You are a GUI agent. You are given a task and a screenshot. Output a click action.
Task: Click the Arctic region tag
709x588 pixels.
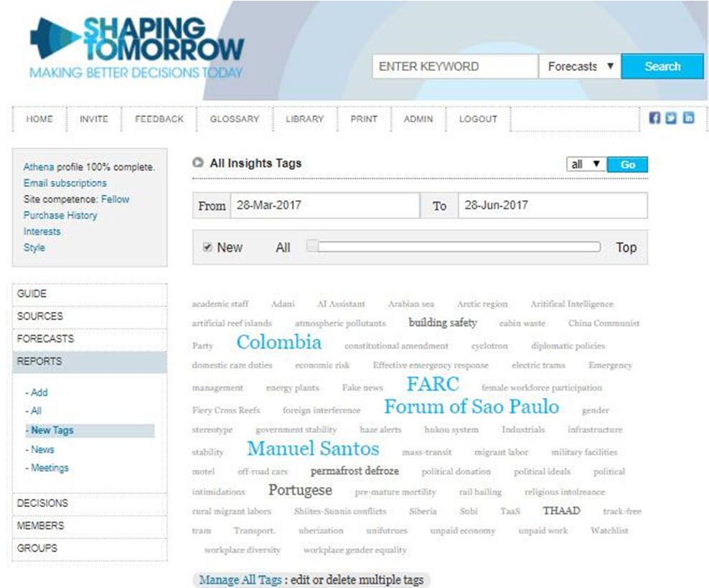point(482,304)
